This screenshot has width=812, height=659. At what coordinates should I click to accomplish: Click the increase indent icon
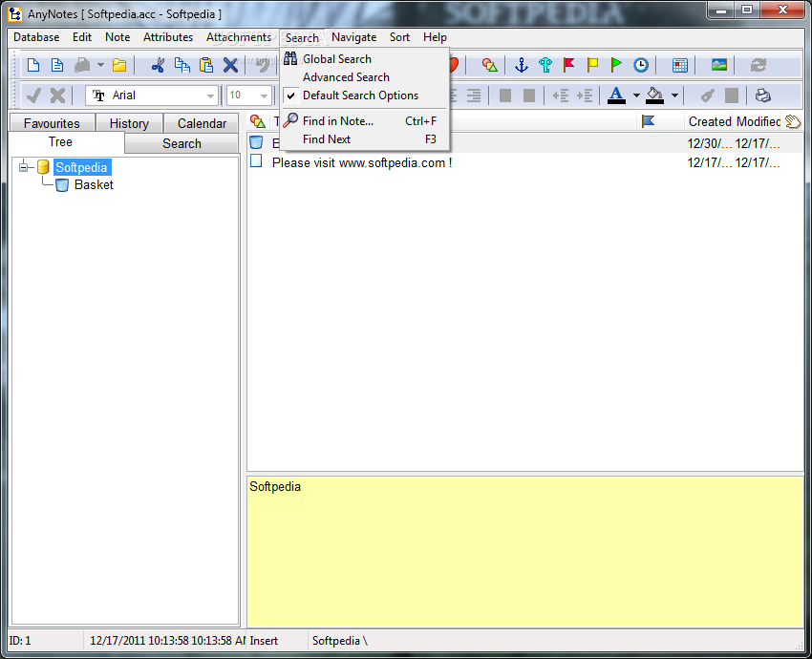tap(585, 96)
